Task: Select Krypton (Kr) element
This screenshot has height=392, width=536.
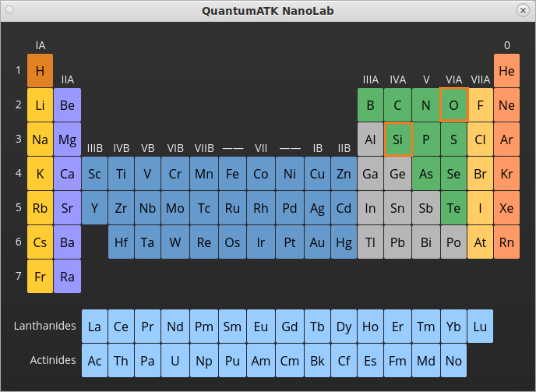Action: point(506,174)
